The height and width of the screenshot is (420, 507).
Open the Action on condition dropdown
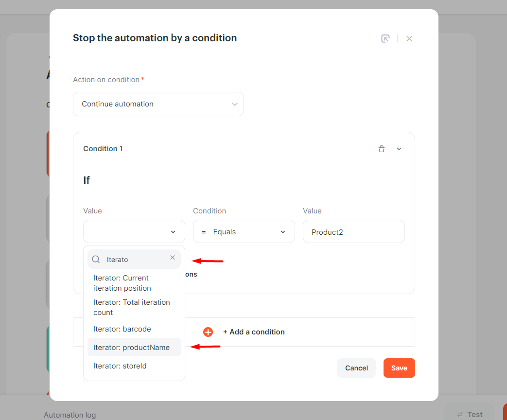[158, 104]
